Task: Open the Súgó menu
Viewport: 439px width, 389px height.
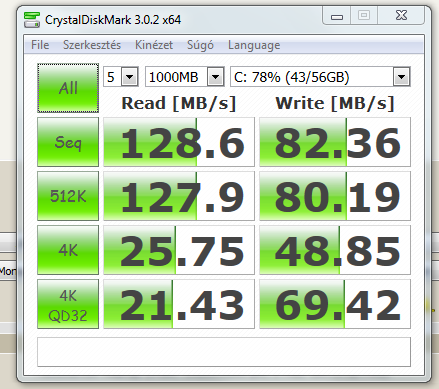Action: pos(200,45)
